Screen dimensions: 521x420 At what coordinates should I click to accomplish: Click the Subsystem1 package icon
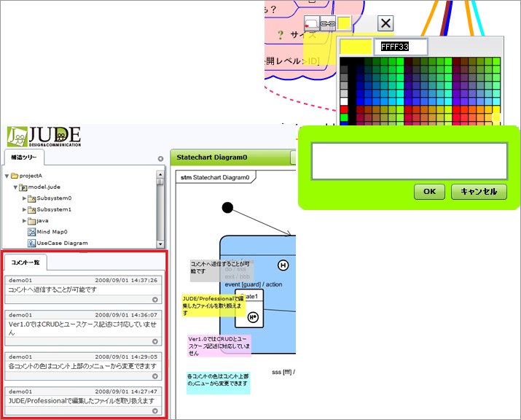31,210
